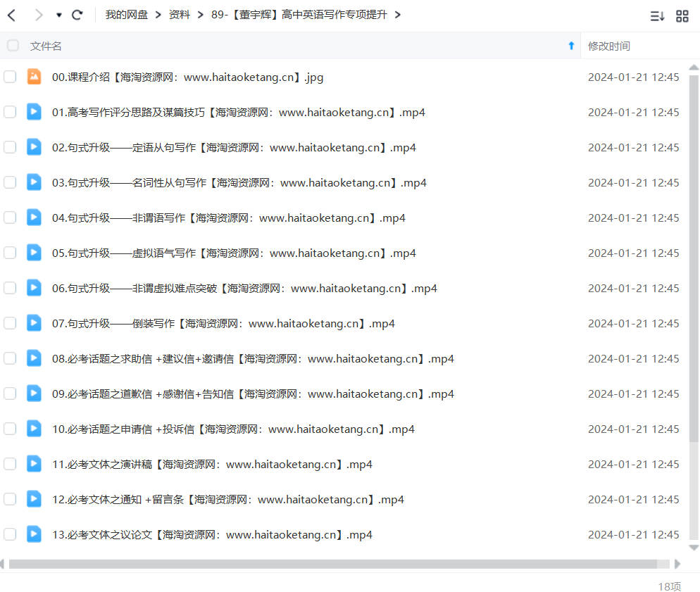Expand chevron after the 89-【董宇辉】 breadcrumb
Image resolution: width=700 pixels, height=592 pixels.
point(397,15)
